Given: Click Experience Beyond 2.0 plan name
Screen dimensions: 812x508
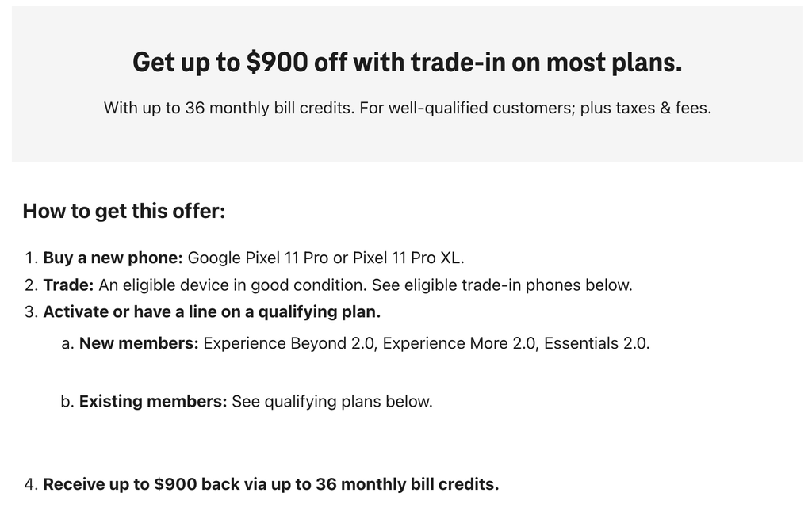Looking at the screenshot, I should coord(289,343).
